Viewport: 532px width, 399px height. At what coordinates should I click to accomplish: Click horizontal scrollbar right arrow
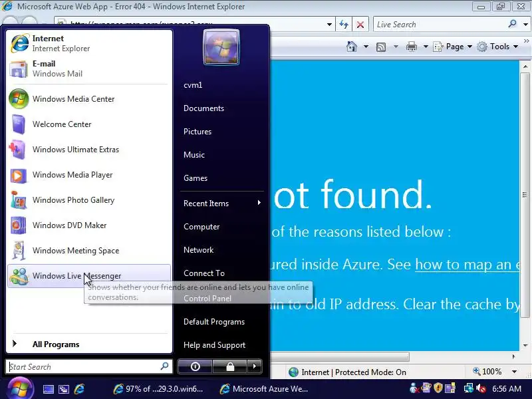tap(513, 356)
